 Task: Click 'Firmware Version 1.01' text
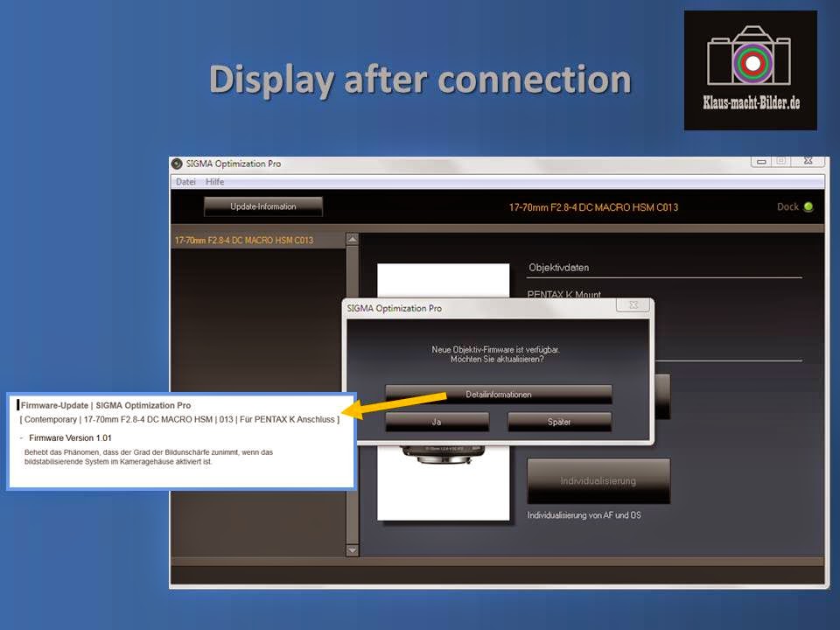pos(70,437)
